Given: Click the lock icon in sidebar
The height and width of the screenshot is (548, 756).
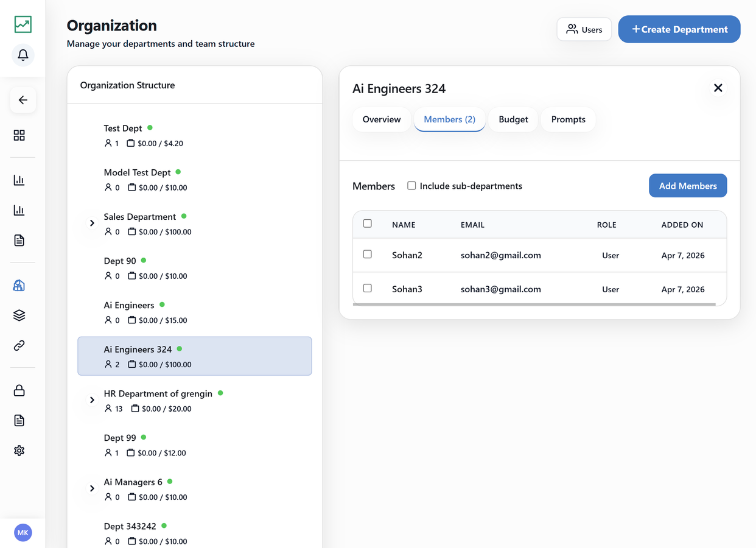Looking at the screenshot, I should point(19,390).
